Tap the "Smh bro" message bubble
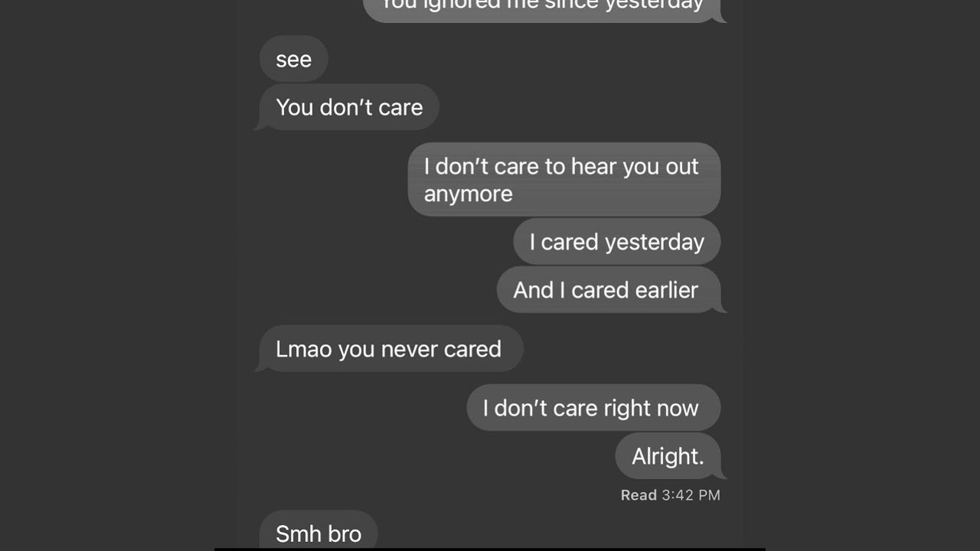This screenshot has width=980, height=551. 318,530
